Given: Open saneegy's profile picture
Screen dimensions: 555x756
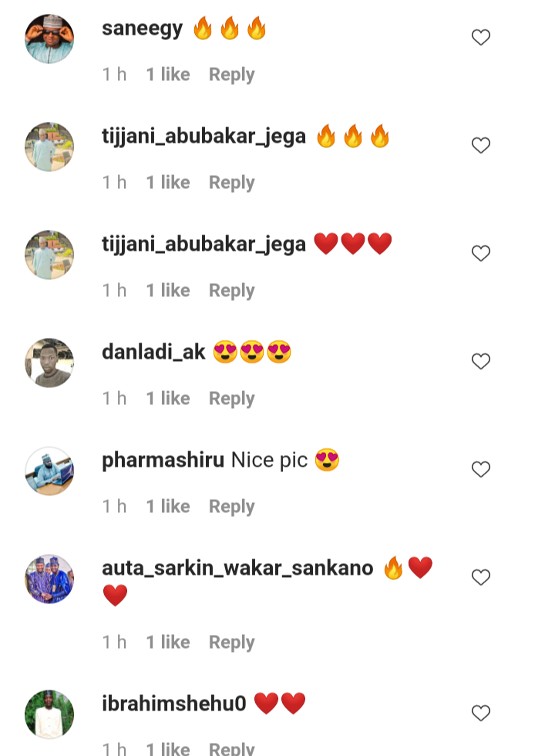Looking at the screenshot, I should [x=49, y=39].
